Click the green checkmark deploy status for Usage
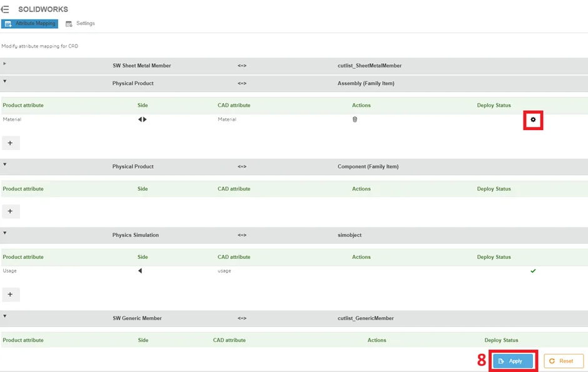 coord(533,271)
